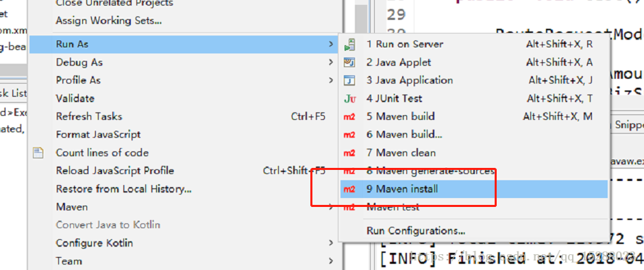
Task: Click line number 29 in the editor
Action: point(397,15)
